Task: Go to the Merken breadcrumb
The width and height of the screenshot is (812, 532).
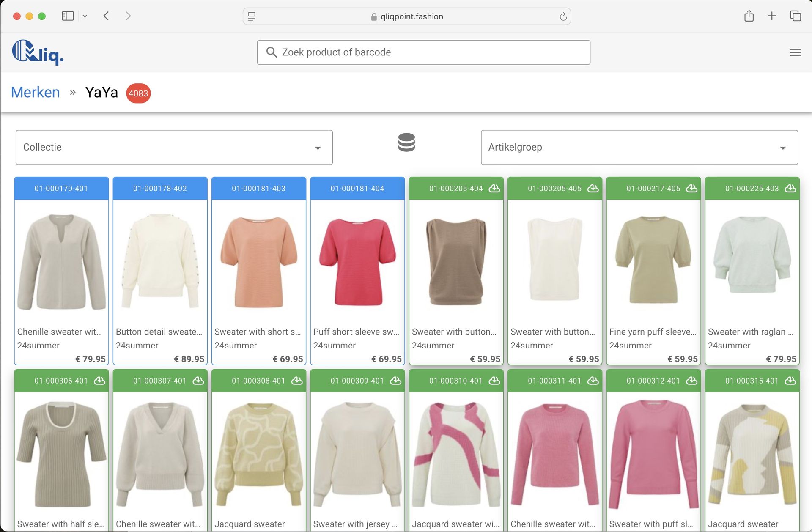Action: click(x=35, y=92)
